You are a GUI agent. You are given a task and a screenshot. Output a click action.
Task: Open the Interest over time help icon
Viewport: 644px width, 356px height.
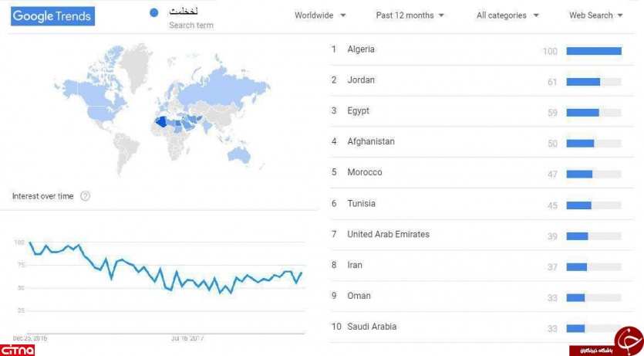click(85, 196)
